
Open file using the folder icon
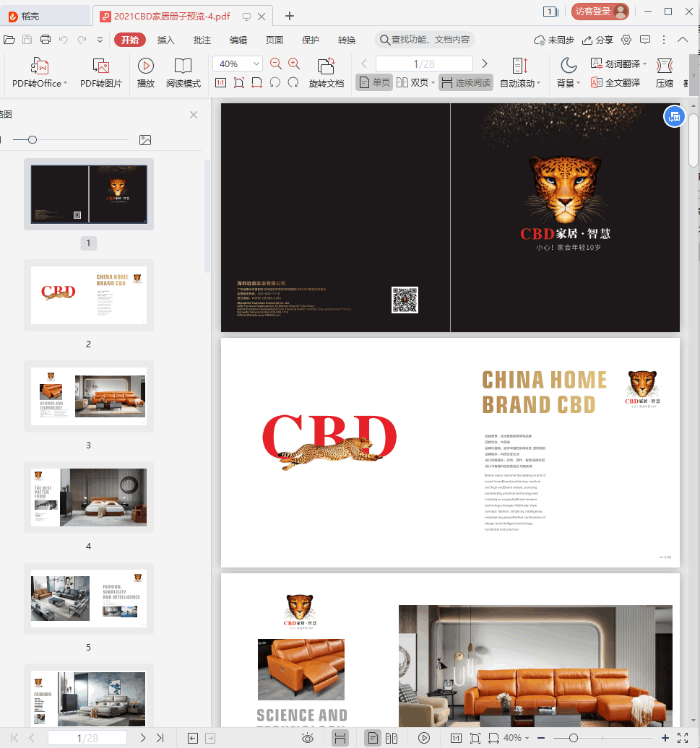[x=9, y=40]
